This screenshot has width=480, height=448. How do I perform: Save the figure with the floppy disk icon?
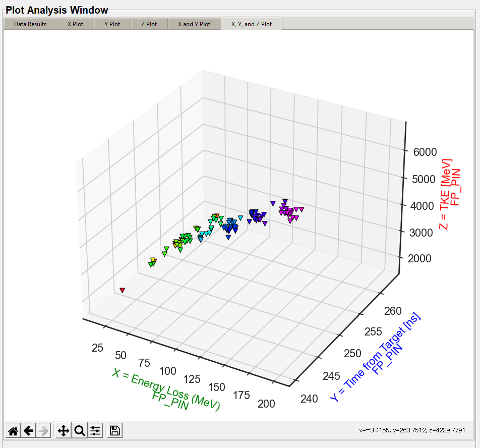pos(114,430)
